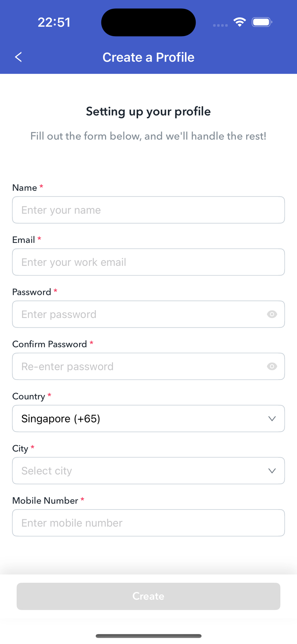Image resolution: width=297 pixels, height=644 pixels.
Task: Click the City field chevron arrow
Action: [272, 471]
